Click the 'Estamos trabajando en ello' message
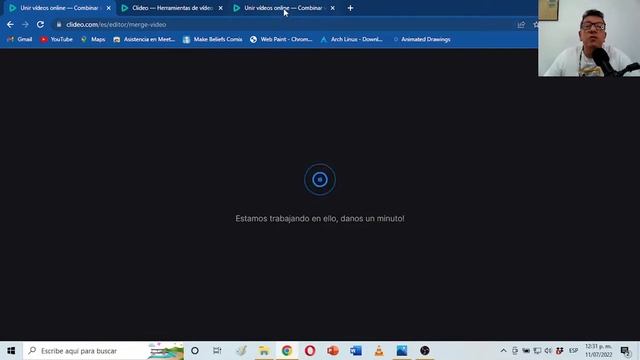The height and width of the screenshot is (360, 640). pos(320,219)
